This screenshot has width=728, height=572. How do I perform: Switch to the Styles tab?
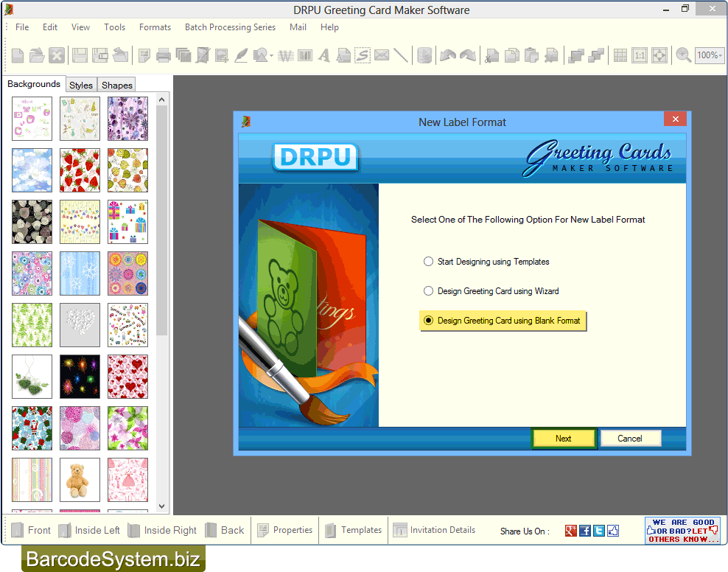coord(81,85)
